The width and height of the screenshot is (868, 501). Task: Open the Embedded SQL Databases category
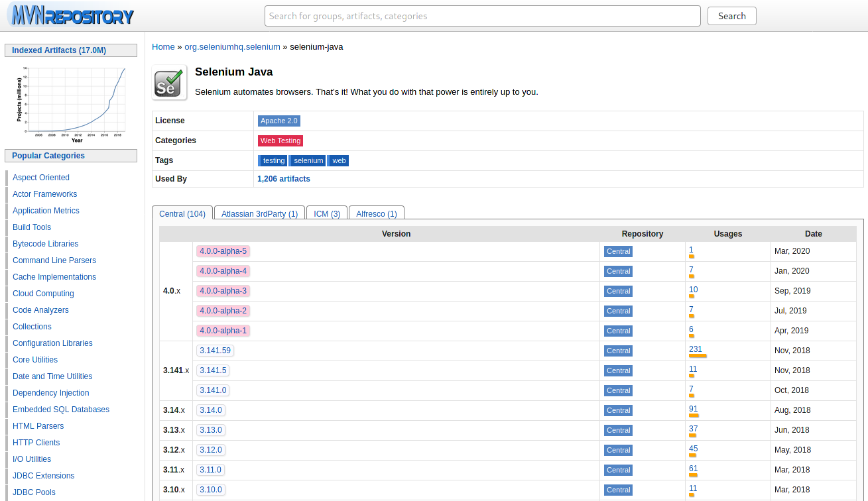pos(61,410)
